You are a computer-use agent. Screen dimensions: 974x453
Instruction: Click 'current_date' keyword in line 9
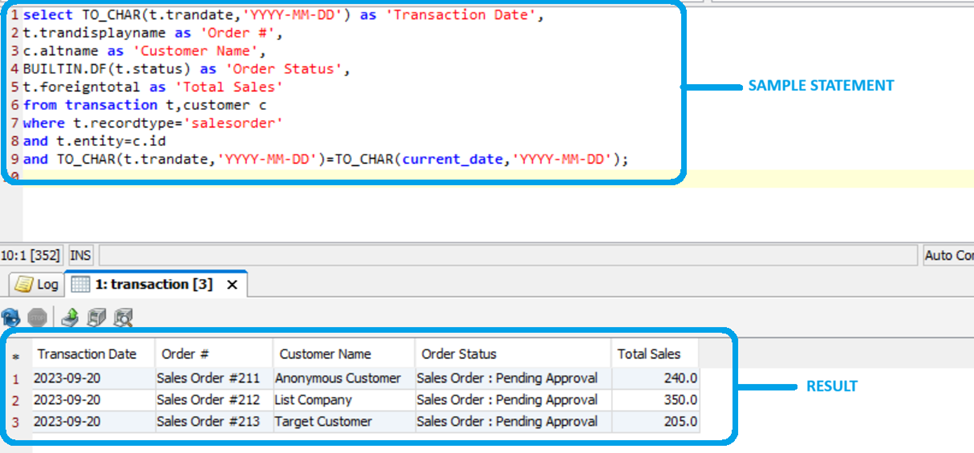click(452, 159)
